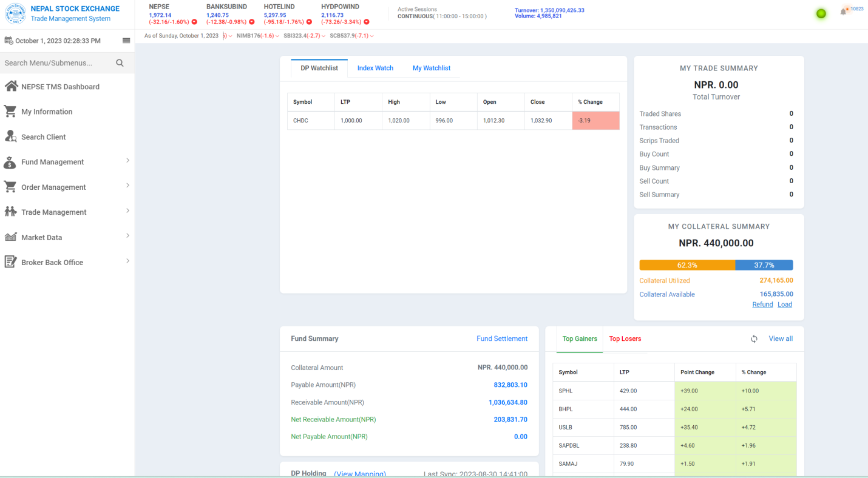Expand the Market Data submenu

(x=127, y=235)
